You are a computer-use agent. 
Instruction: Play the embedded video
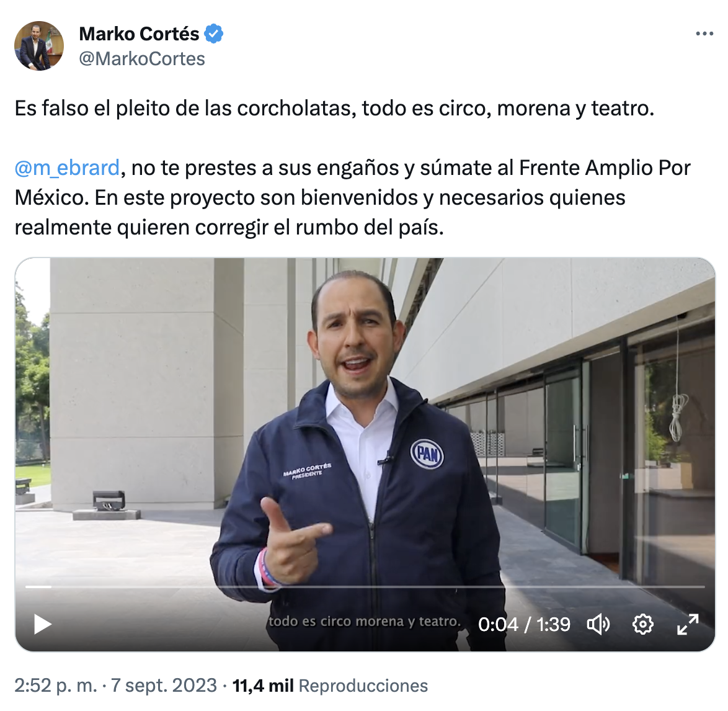(x=43, y=624)
